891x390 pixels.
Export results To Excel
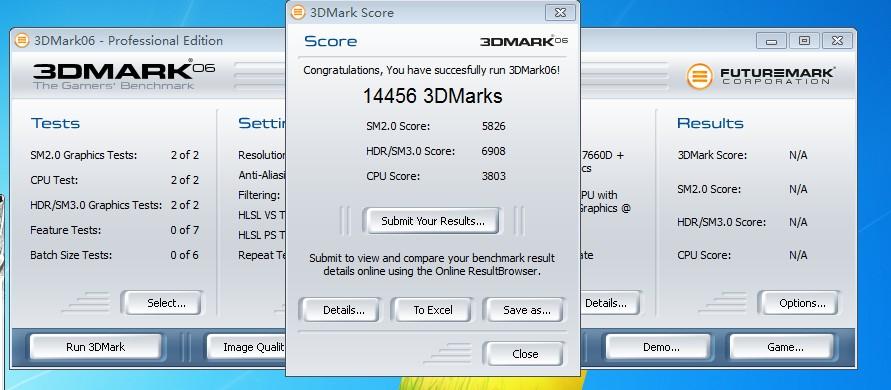tap(432, 310)
